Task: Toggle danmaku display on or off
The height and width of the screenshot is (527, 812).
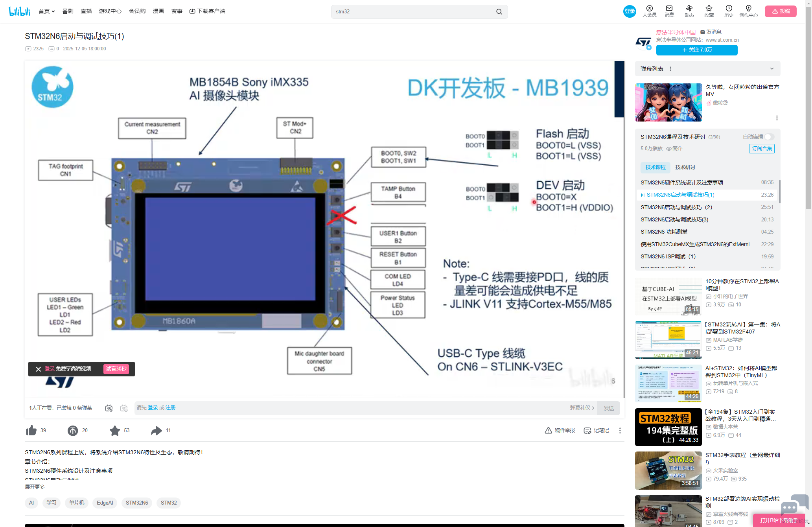Action: pyautogui.click(x=109, y=408)
